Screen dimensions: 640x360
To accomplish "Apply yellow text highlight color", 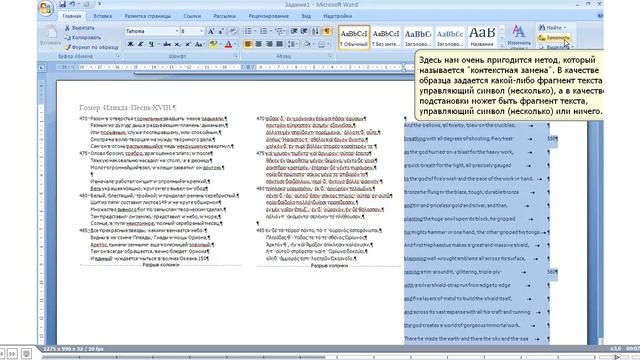I will click(213, 44).
